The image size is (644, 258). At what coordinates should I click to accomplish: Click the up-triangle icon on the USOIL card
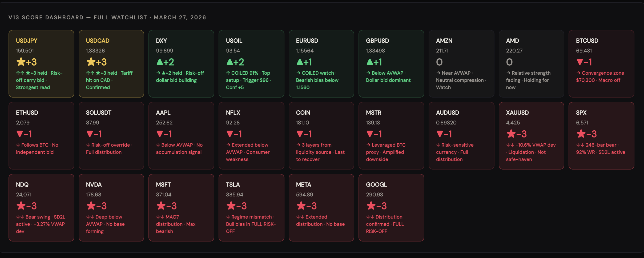click(230, 62)
